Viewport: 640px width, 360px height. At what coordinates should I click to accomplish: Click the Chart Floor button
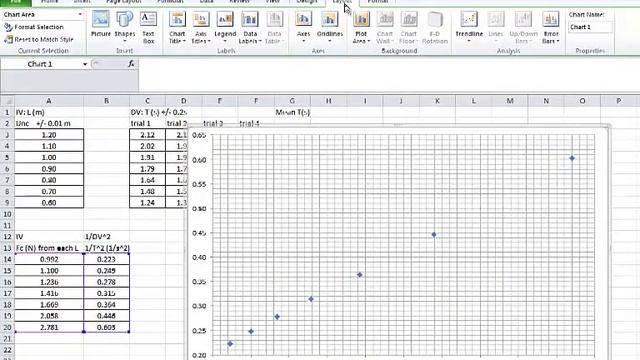tap(408, 28)
